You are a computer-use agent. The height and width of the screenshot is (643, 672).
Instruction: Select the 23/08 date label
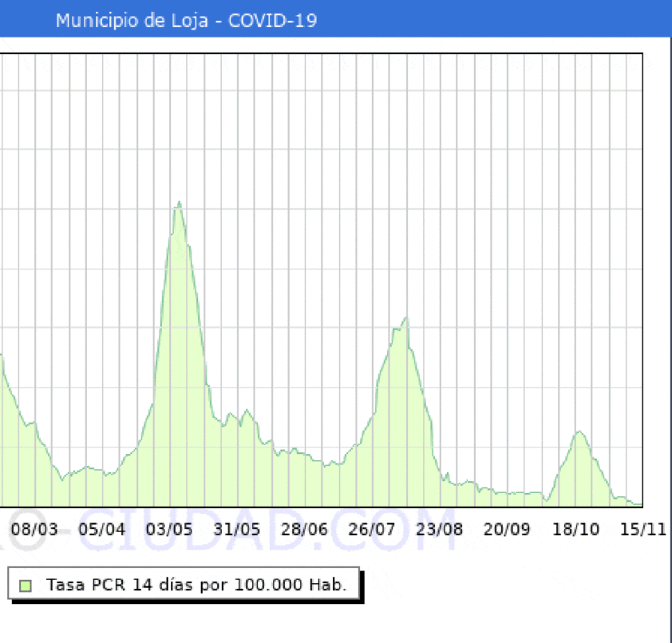[x=440, y=529]
